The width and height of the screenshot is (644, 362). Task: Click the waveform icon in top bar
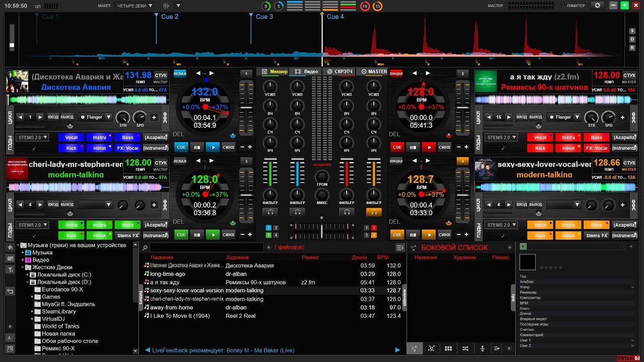[167, 6]
